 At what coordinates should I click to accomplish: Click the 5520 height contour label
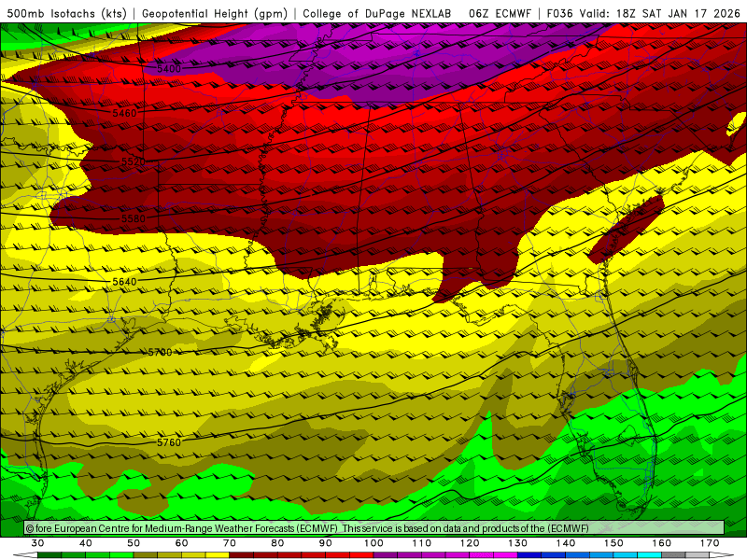pos(133,161)
